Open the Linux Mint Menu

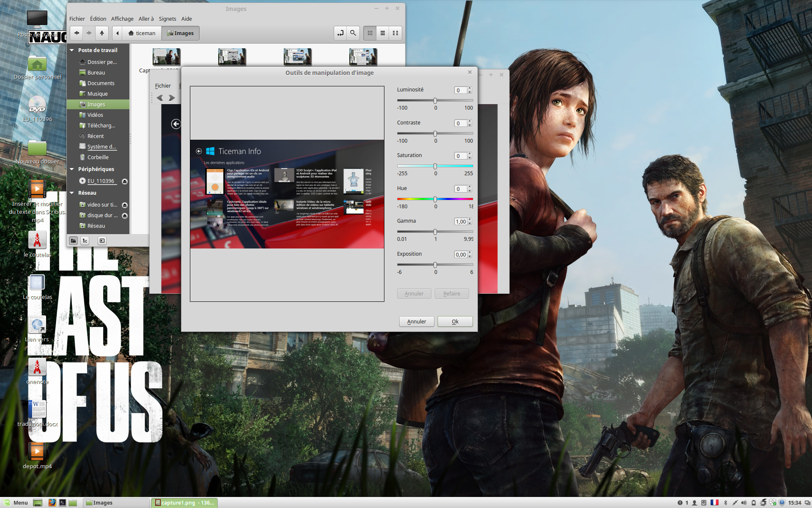(x=16, y=502)
